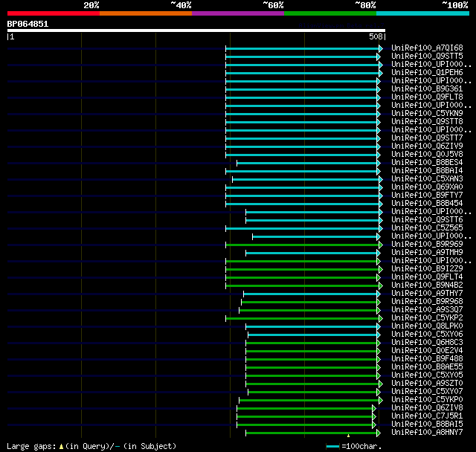
Task: Select the BP064851 query name
Action: point(28,24)
